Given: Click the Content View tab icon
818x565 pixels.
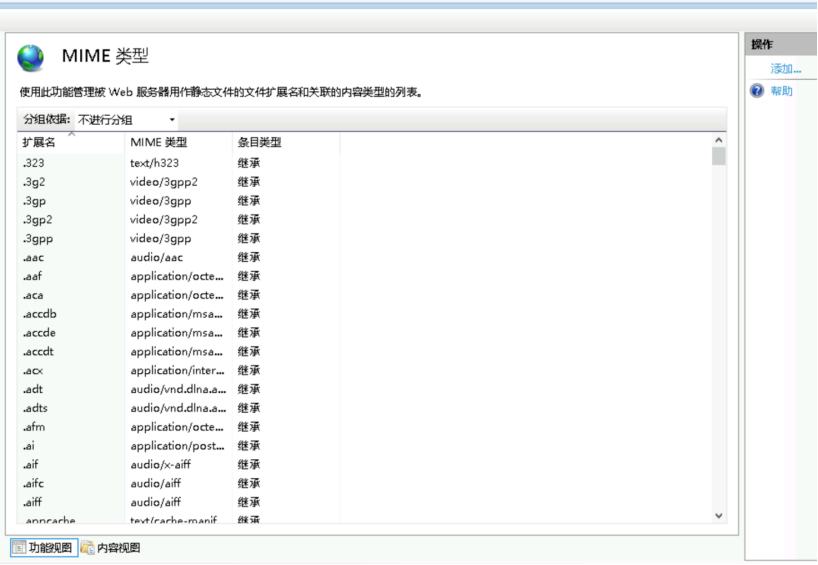Looking at the screenshot, I should (x=87, y=547).
